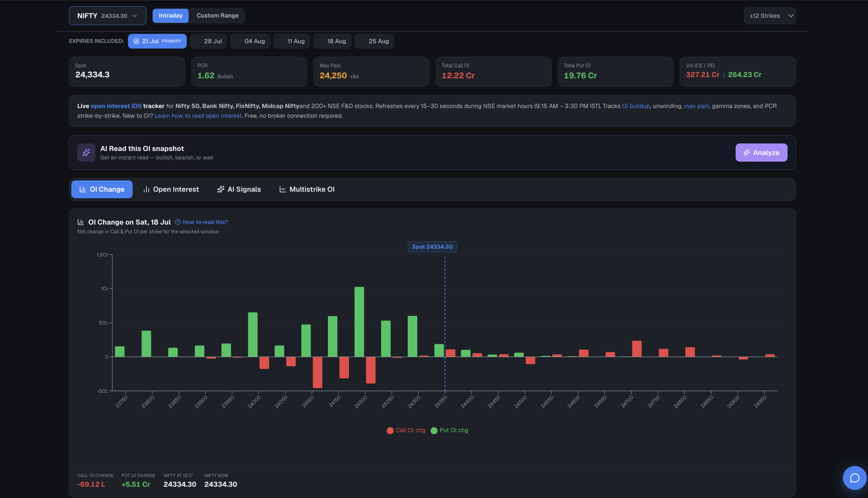Include the 04 Aug expiry
The height and width of the screenshot is (498, 868).
[x=250, y=41]
